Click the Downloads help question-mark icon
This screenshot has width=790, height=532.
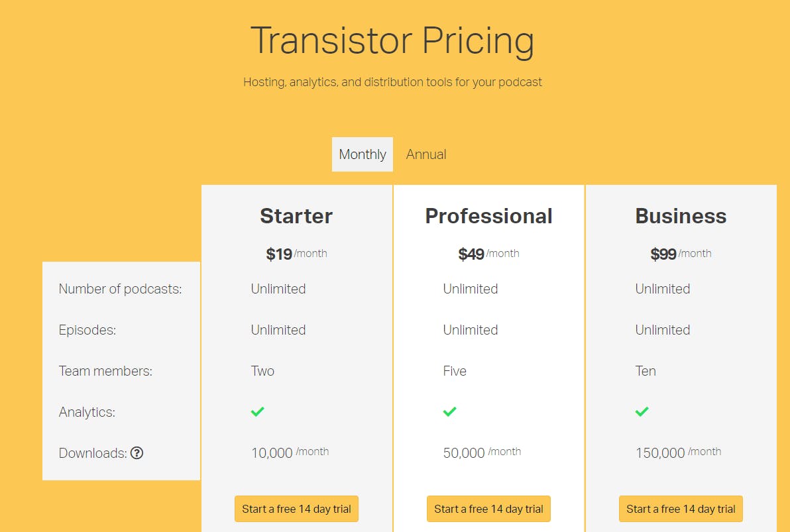[x=137, y=453]
